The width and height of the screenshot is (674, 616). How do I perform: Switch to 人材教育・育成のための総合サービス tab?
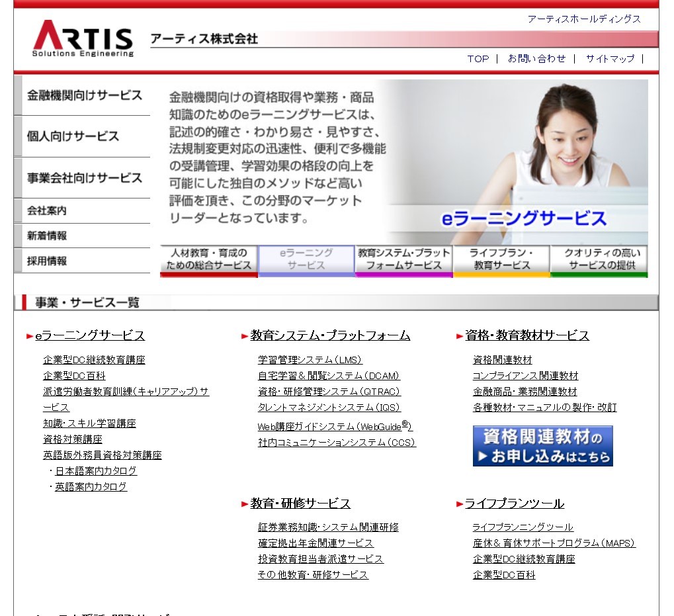208,261
